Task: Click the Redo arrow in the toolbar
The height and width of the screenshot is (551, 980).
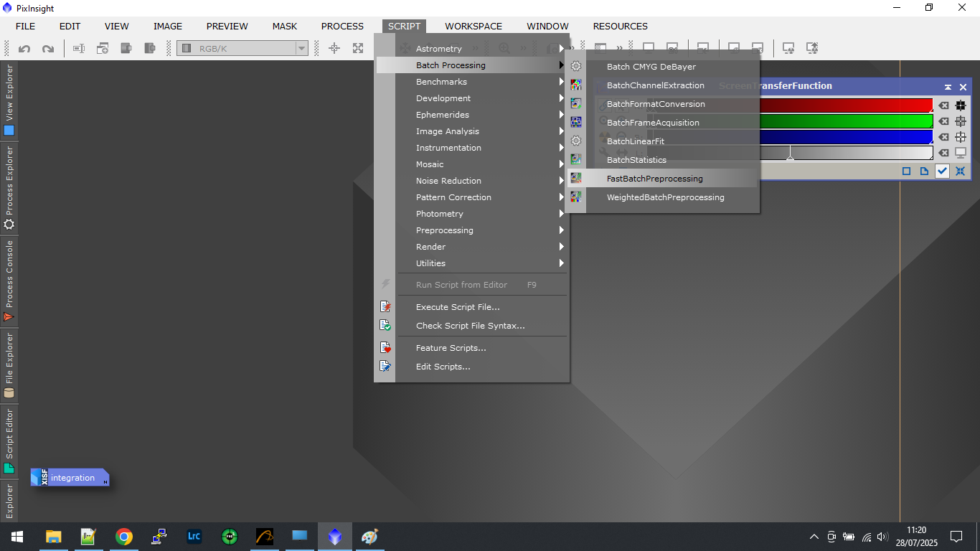Action: (48, 49)
